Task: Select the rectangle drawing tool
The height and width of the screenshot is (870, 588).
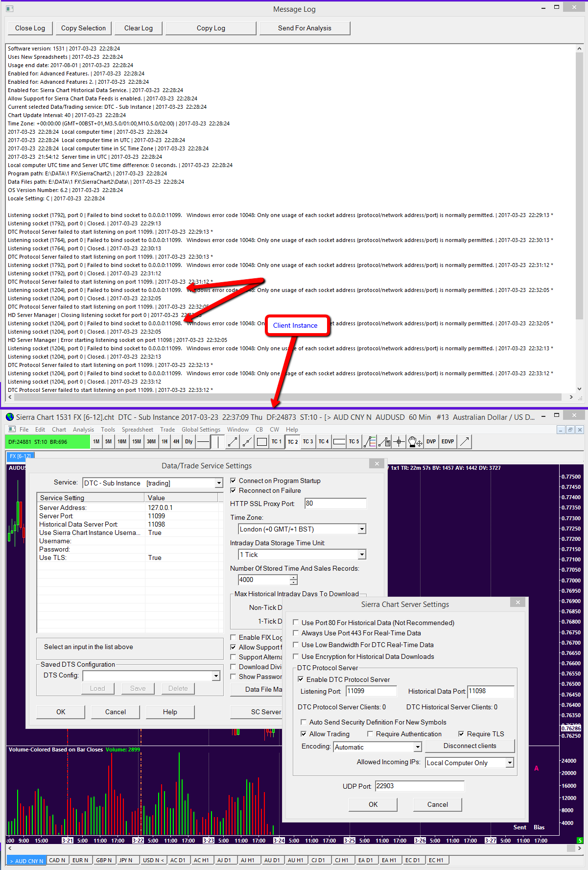Action: pos(262,441)
